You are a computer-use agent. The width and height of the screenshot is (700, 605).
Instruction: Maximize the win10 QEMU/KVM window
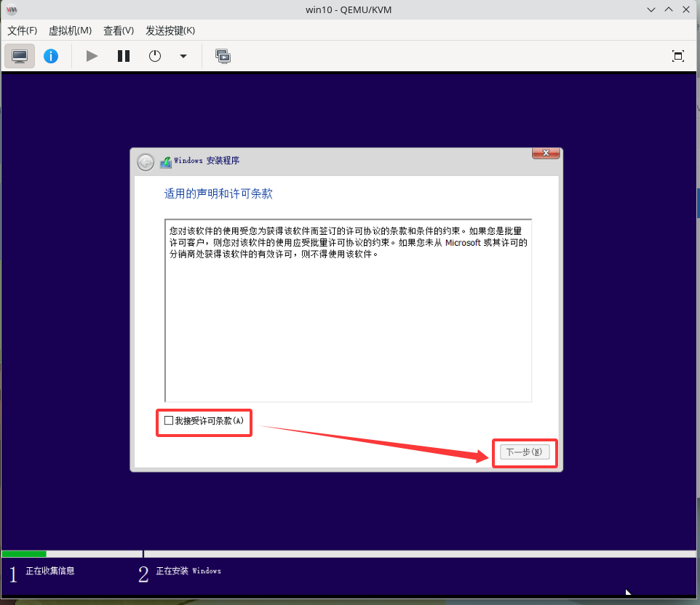[668, 9]
